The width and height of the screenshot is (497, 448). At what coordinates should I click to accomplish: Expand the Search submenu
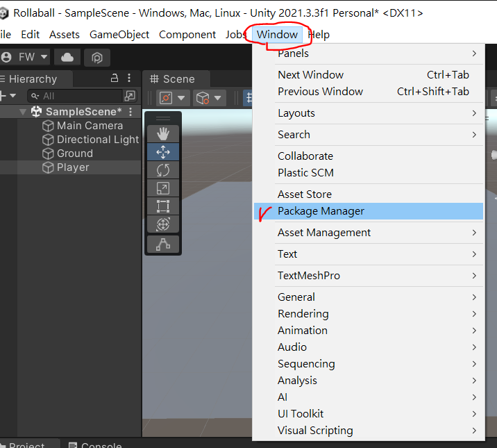tap(369, 135)
